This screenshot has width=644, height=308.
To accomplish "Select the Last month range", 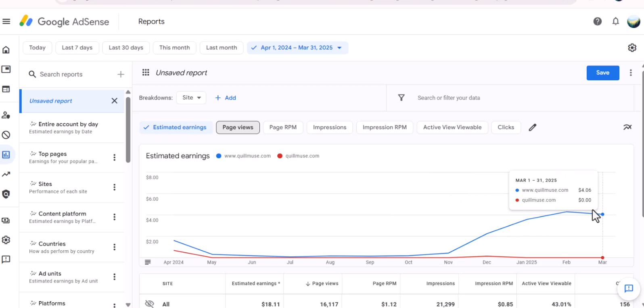I will [x=222, y=48].
